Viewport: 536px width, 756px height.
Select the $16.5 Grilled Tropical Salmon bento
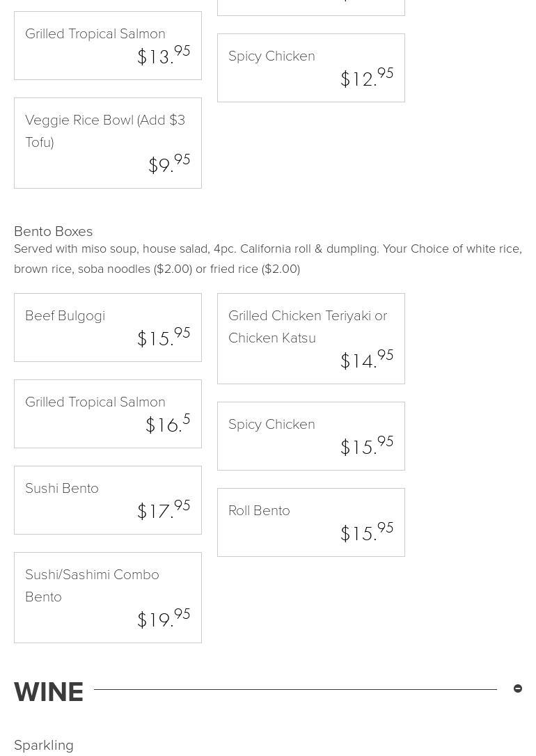click(108, 414)
